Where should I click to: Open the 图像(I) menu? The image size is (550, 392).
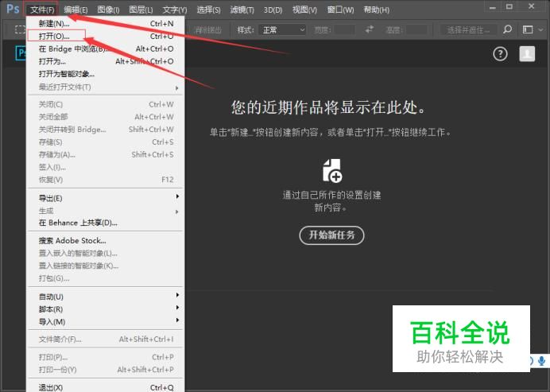[108, 10]
